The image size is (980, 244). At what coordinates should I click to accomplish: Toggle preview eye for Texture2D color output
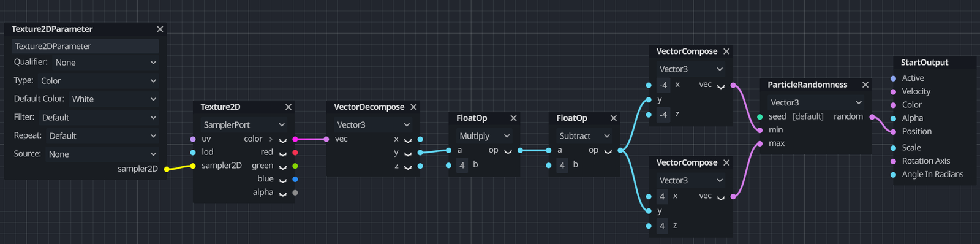coord(283,140)
